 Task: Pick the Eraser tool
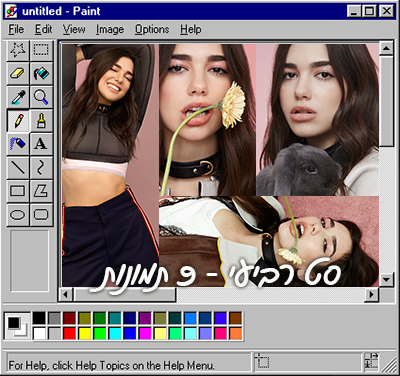(x=18, y=73)
